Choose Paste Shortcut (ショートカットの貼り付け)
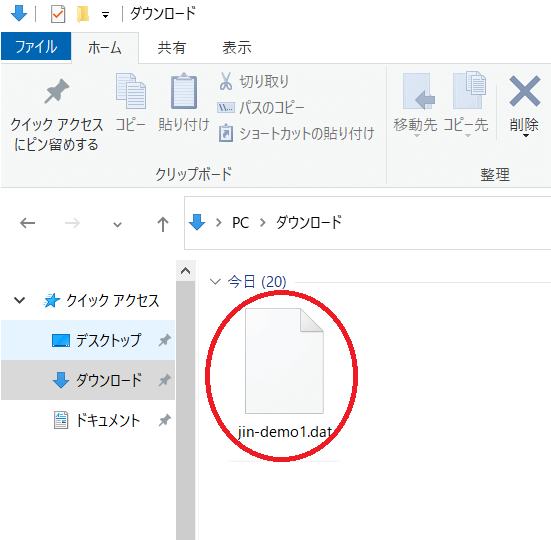The image size is (551, 540). pos(296,134)
